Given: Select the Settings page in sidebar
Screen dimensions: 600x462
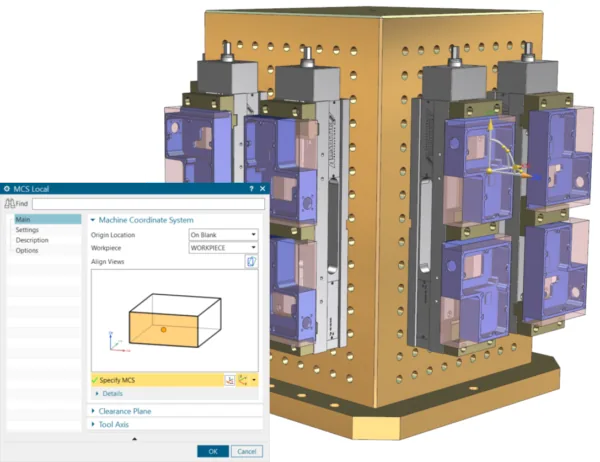Looking at the screenshot, I should [27, 230].
